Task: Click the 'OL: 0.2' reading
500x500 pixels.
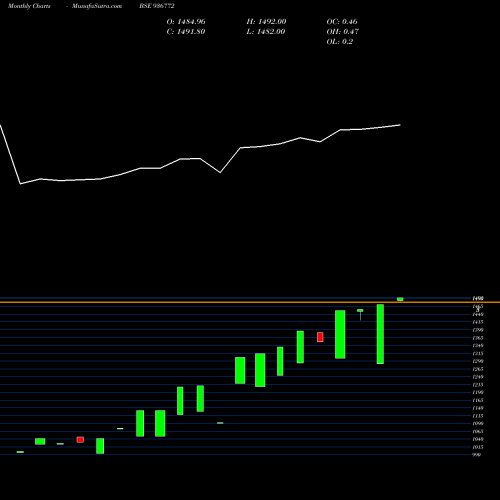Action: tap(340, 42)
